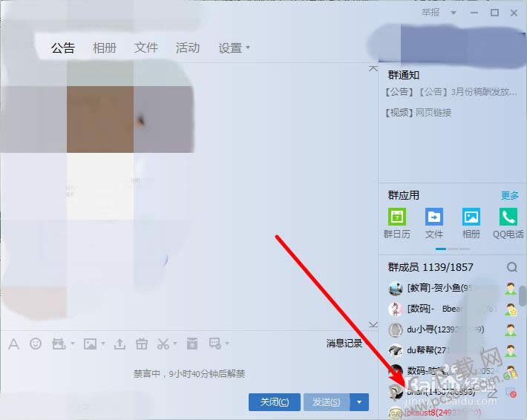Screen dimensions: 527x420
Task: Select member du小寻(1239...)
Action: (x=452, y=330)
